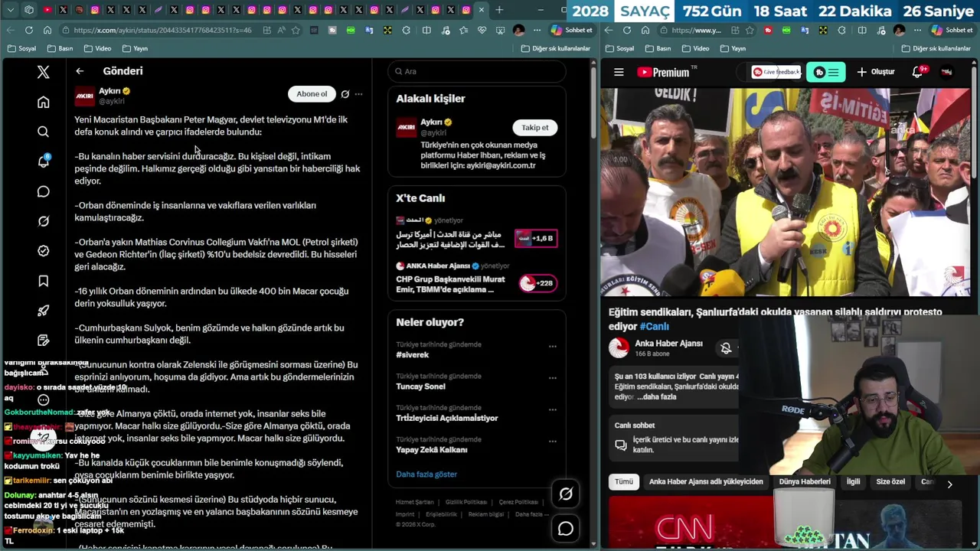Click Takip et for Aykırı
Viewport: 980px width, 551px height.
[x=534, y=128]
